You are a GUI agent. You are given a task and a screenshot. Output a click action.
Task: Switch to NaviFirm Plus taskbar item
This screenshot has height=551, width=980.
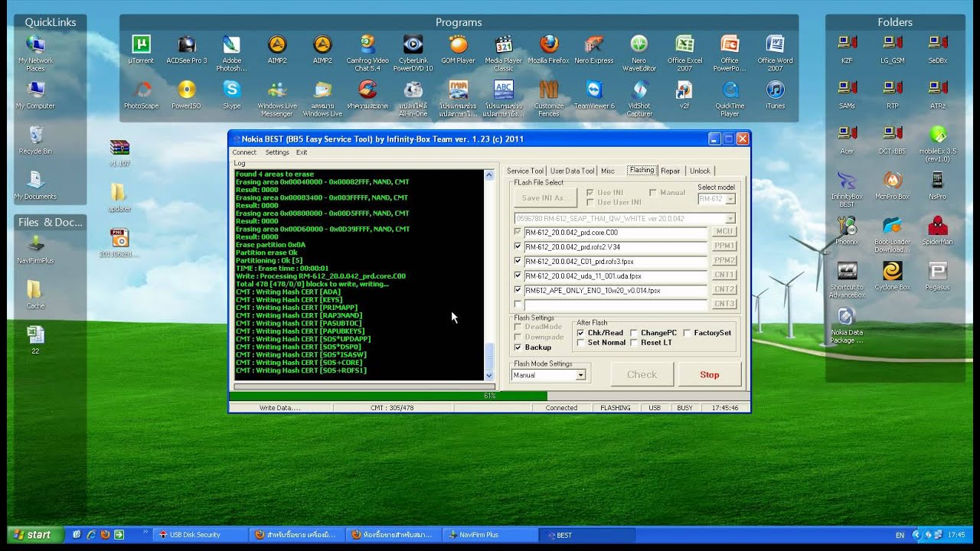(492, 535)
